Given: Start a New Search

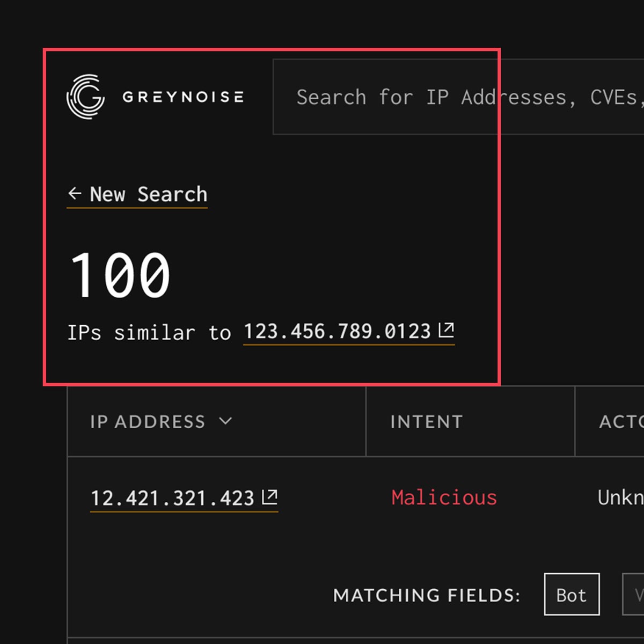Looking at the screenshot, I should point(148,194).
